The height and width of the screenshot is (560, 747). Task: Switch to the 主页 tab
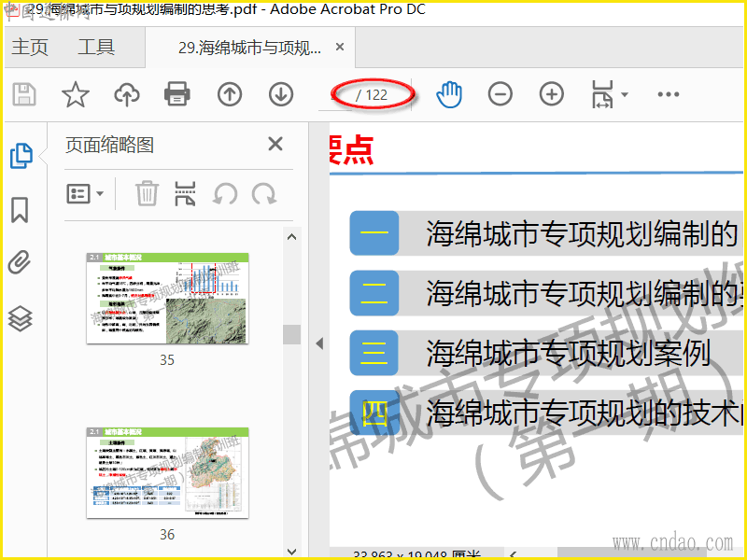click(x=30, y=48)
